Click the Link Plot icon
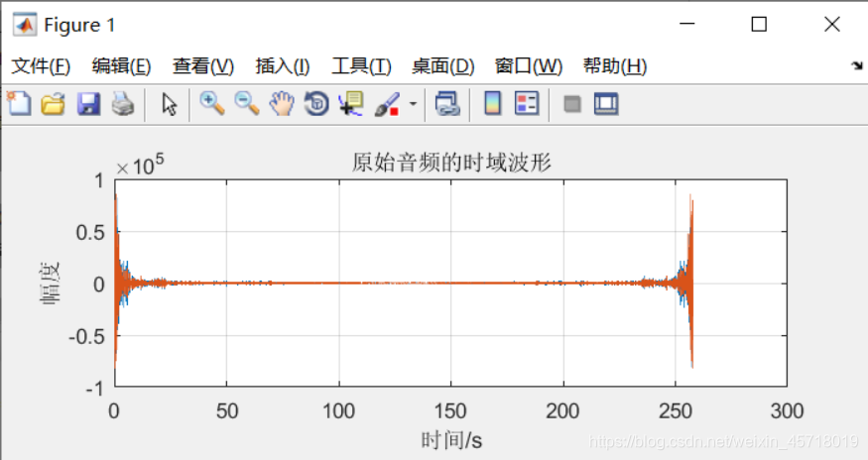Screen dimensions: 868x460 point(447,103)
